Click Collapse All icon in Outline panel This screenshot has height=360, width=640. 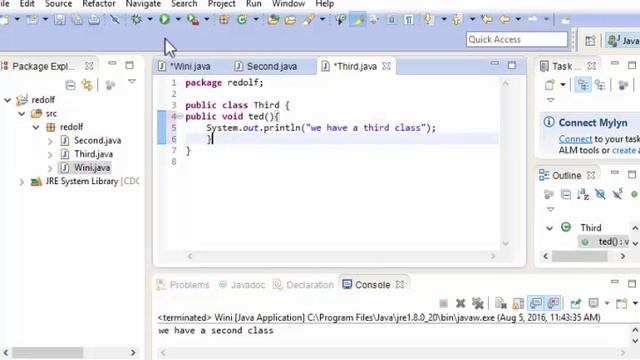click(566, 194)
